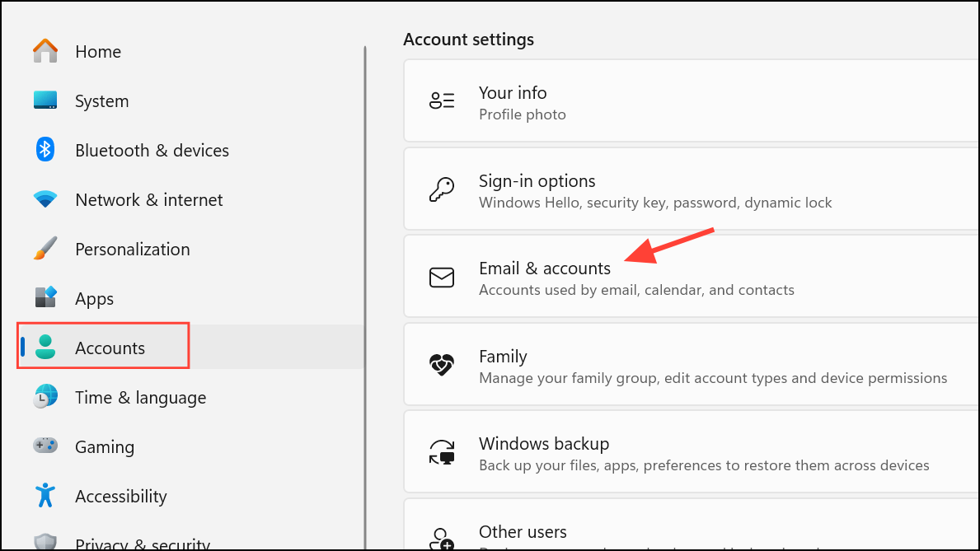980x551 pixels.
Task: Click the Gaming controller icon
Action: pyautogui.click(x=45, y=446)
